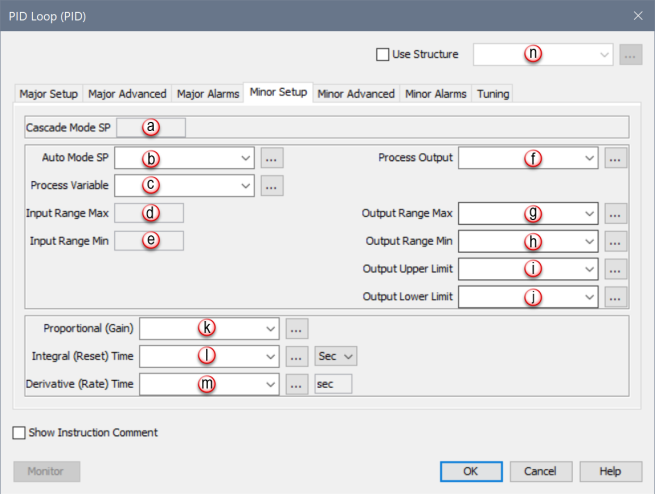Expand the Output Lower Limit dropdown

[590, 297]
